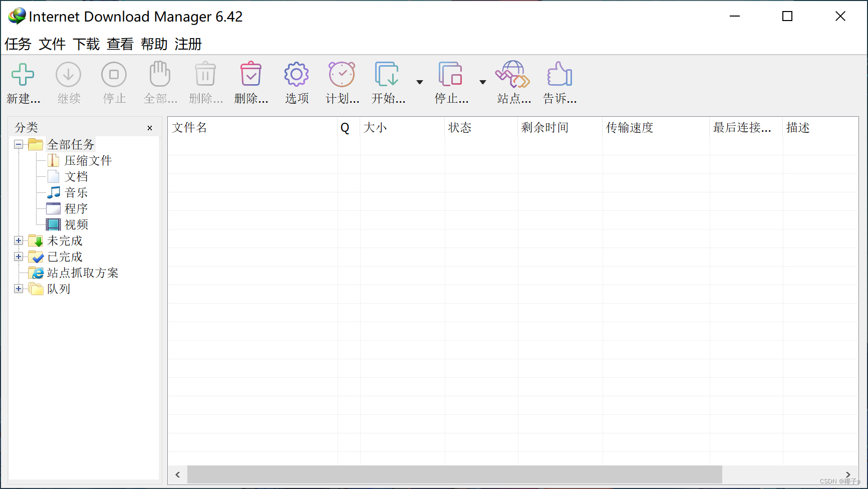Screen dimensions: 868x489
Task: Sort by 传输速度 column header
Action: point(656,128)
